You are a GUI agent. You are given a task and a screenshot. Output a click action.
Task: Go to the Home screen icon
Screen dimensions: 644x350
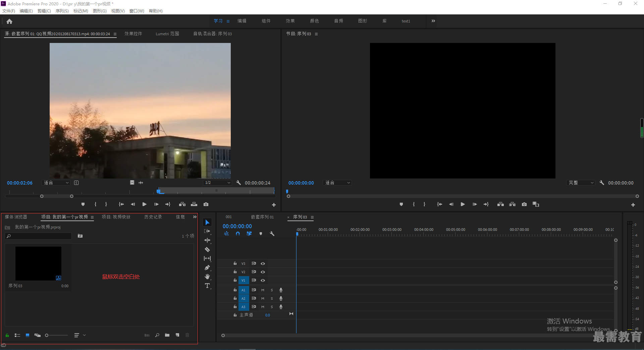[9, 21]
